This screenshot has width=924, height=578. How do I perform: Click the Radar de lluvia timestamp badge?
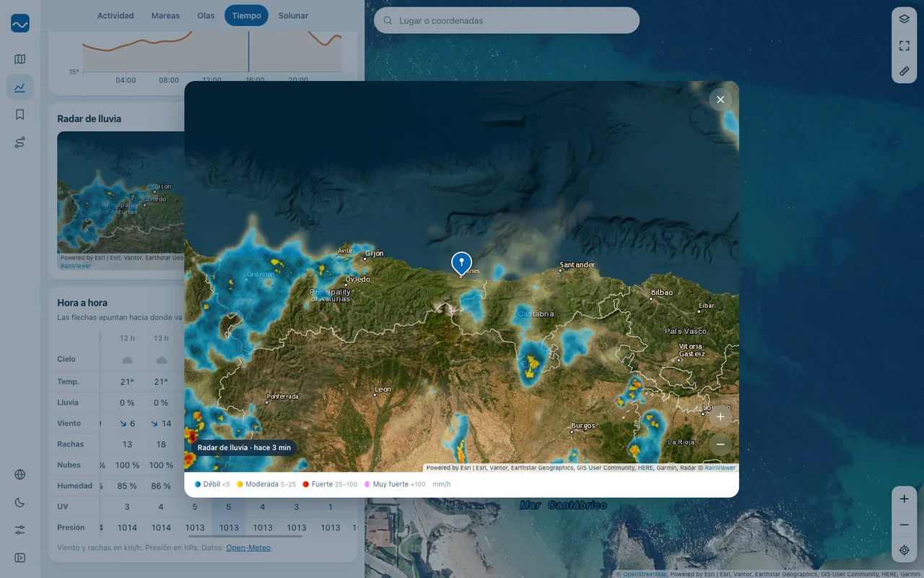pyautogui.click(x=244, y=448)
